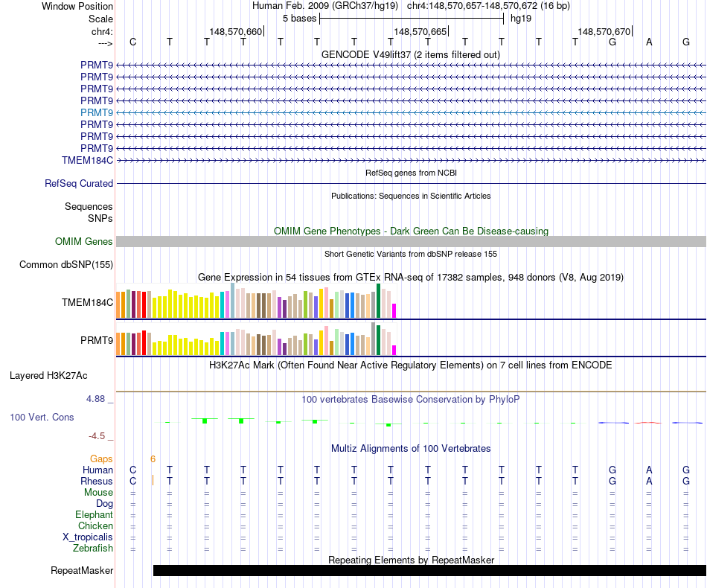Click the gray OMIM Genes bar
The height and width of the screenshot is (588, 707).
(411, 242)
